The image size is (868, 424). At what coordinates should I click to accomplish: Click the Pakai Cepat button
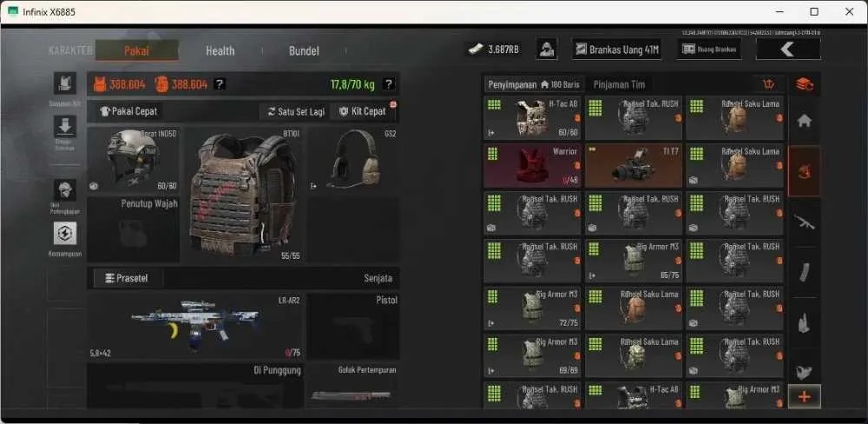[128, 111]
